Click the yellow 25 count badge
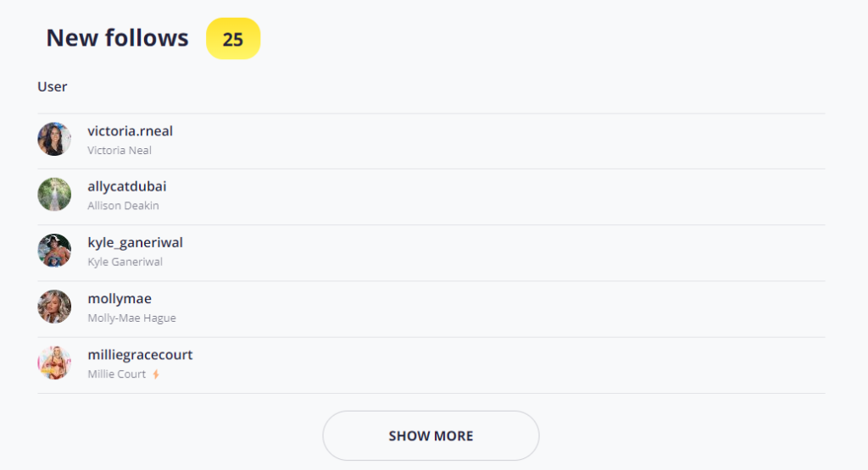This screenshot has width=868, height=470. click(x=233, y=39)
